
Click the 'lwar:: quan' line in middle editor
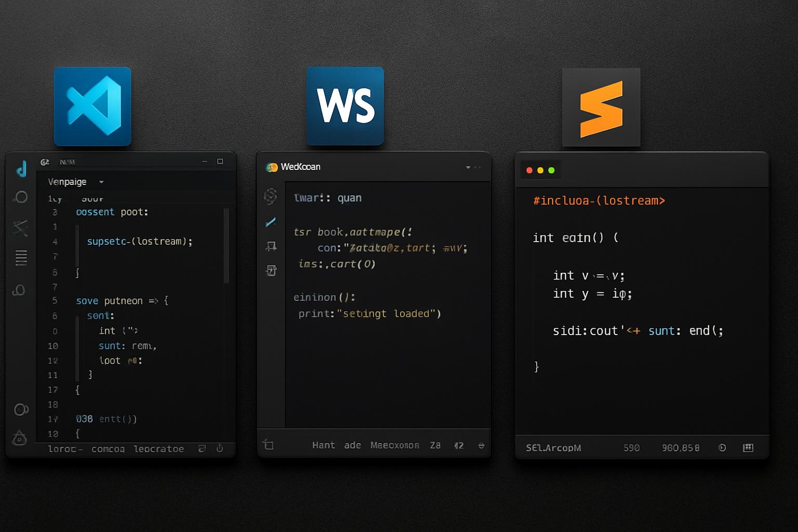[x=328, y=198]
